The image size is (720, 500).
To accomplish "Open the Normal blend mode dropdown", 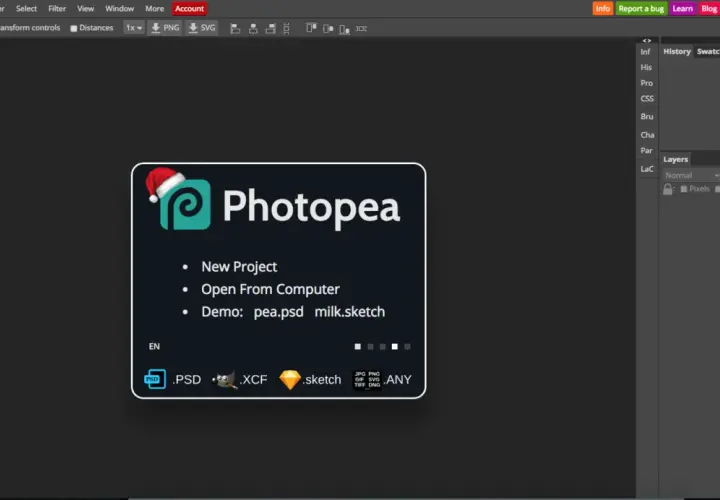I will 691,175.
